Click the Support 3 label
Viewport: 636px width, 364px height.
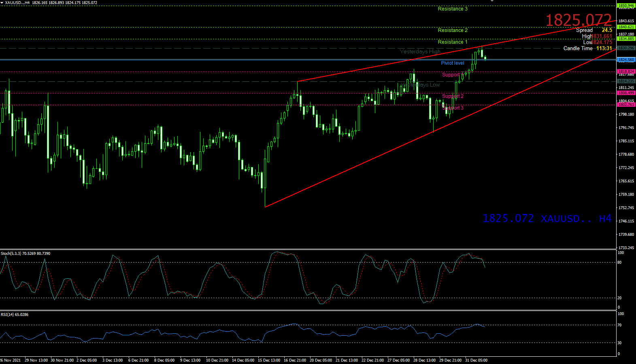coord(453,108)
